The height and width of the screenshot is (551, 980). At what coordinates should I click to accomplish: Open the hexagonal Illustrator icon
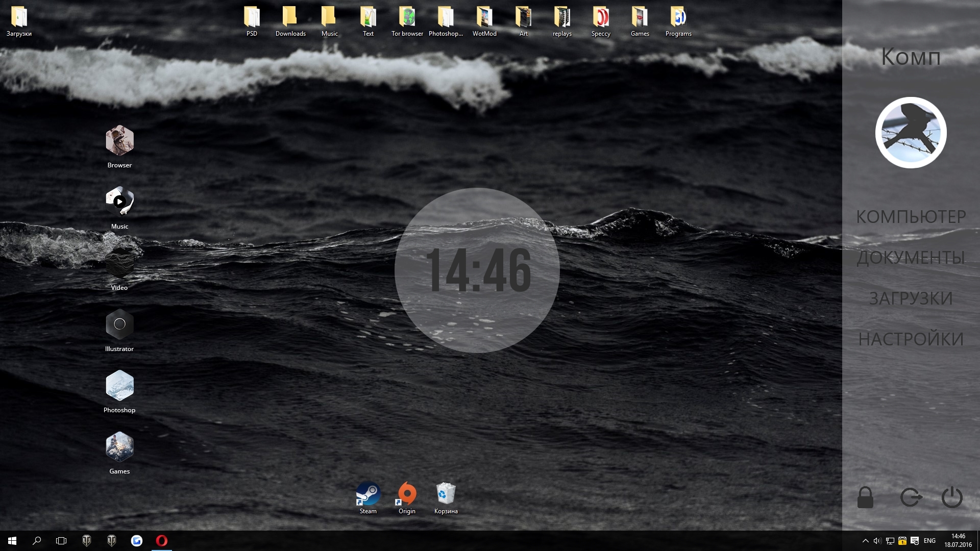pos(119,324)
